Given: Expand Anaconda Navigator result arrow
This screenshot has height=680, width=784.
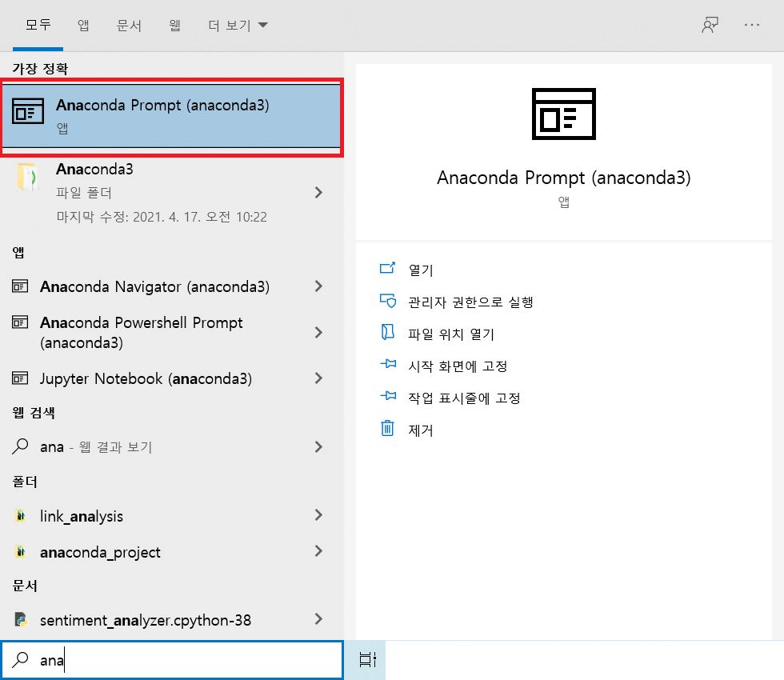Looking at the screenshot, I should tap(318, 286).
